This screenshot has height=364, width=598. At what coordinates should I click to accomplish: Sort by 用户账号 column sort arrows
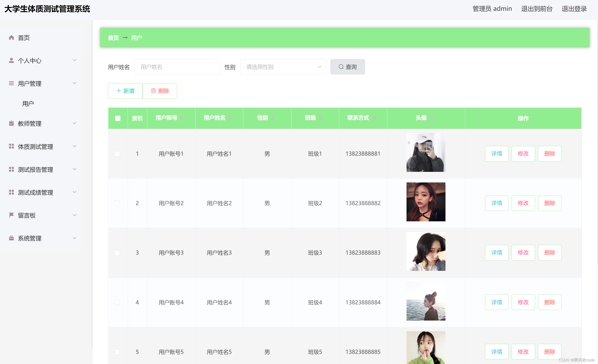tap(182, 118)
